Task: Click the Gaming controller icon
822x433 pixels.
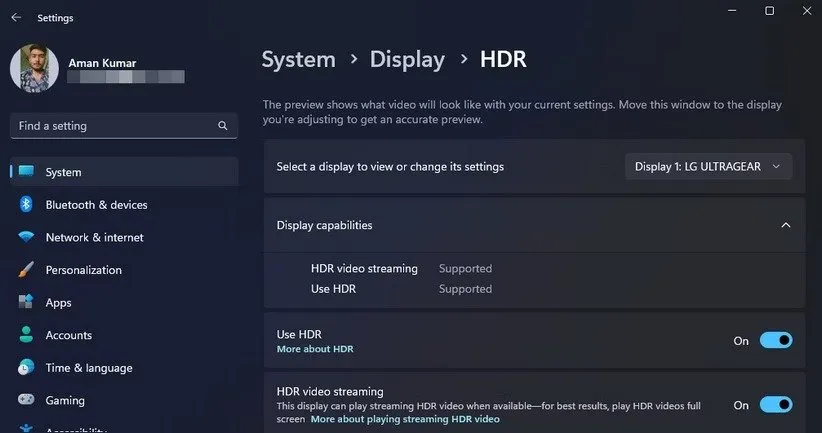Action: tap(26, 400)
